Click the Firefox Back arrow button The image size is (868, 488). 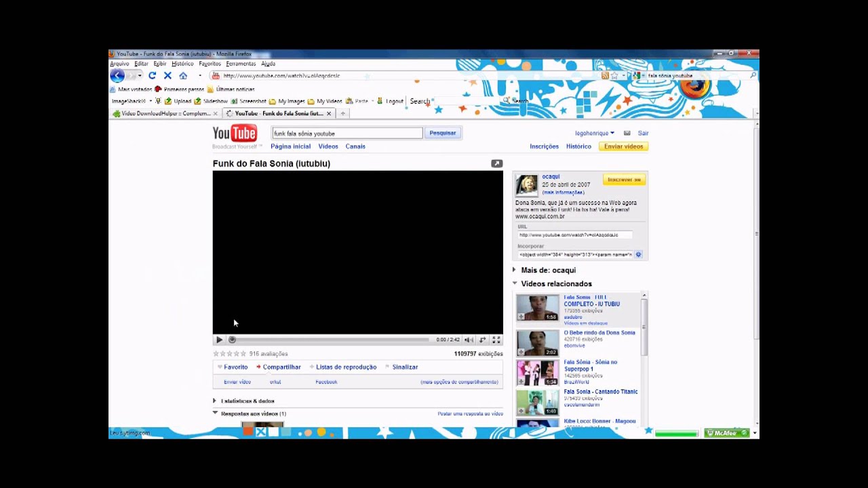coord(117,76)
